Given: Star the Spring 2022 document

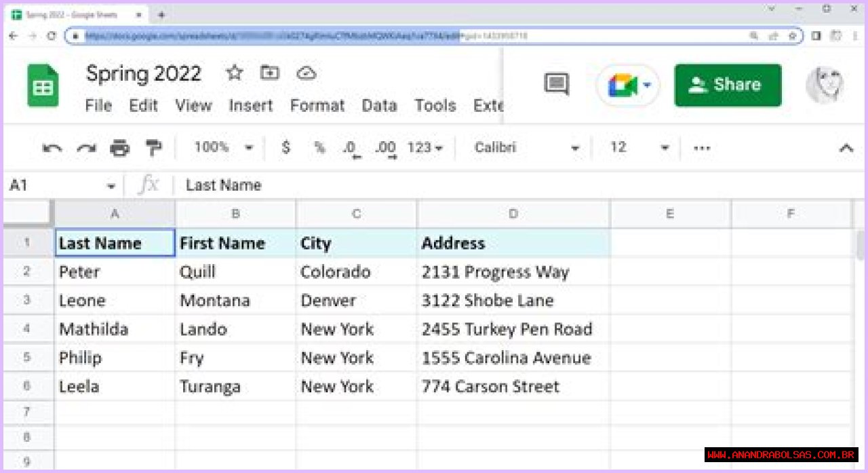Looking at the screenshot, I should pos(235,73).
